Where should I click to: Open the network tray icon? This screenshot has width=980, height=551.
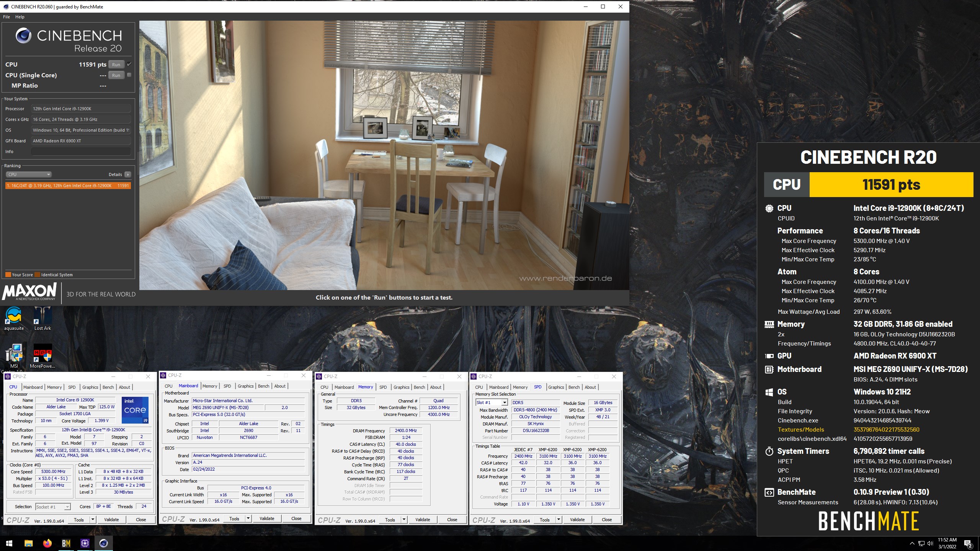pos(921,543)
